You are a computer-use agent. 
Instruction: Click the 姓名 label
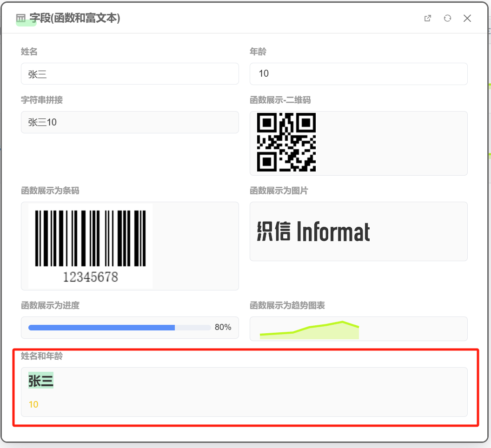tap(29, 51)
